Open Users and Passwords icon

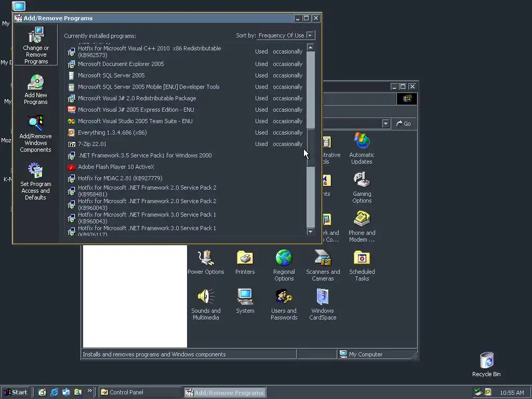tap(284, 304)
